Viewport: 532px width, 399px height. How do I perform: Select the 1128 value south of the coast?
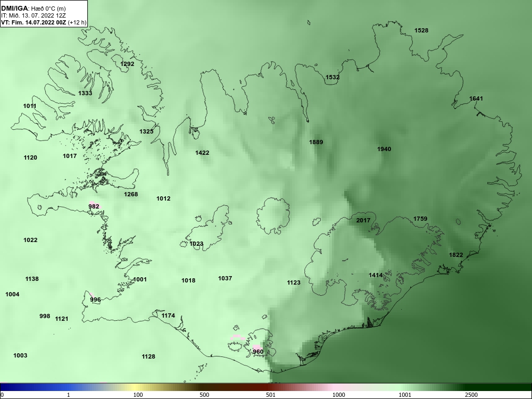coord(148,356)
